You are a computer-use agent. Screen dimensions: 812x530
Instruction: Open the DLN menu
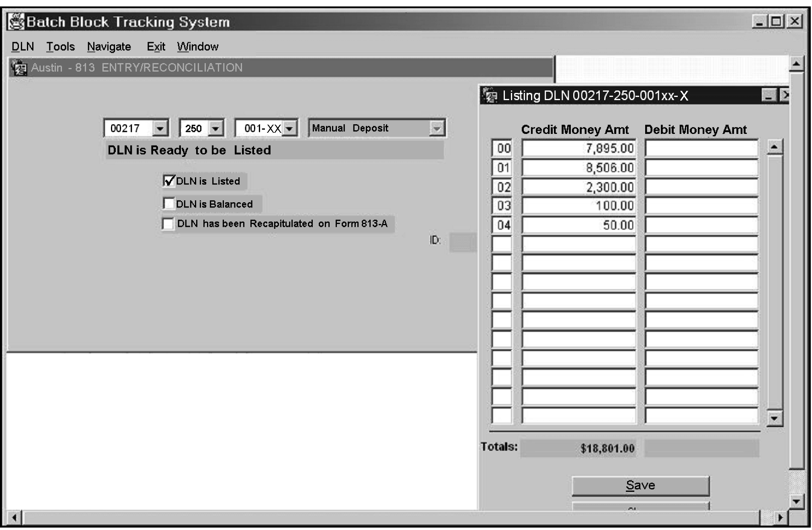tap(23, 47)
